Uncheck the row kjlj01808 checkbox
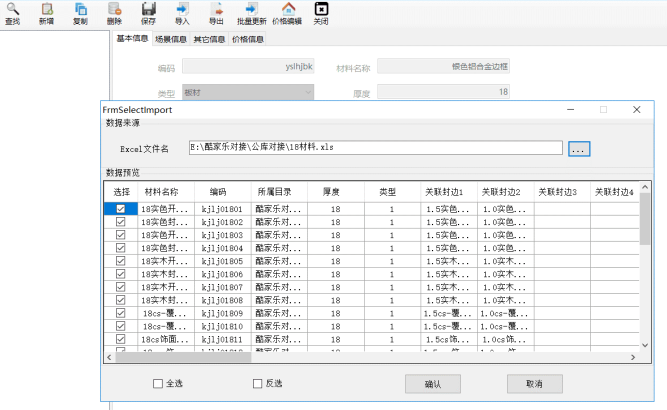Viewport: 667px width, 410px height. point(121,300)
